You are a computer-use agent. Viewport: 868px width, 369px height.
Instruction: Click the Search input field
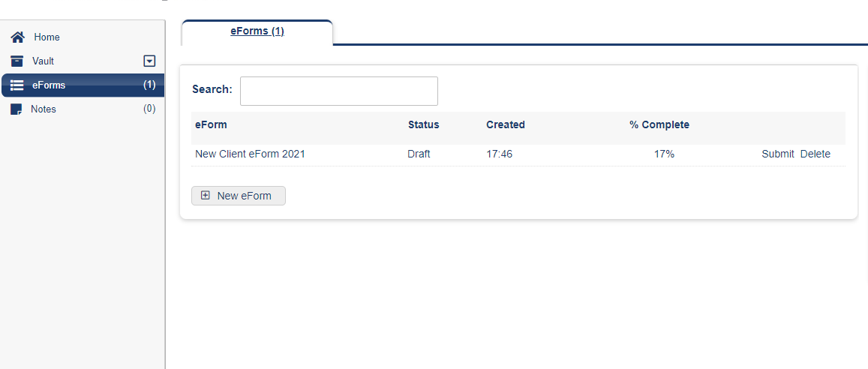click(x=339, y=91)
